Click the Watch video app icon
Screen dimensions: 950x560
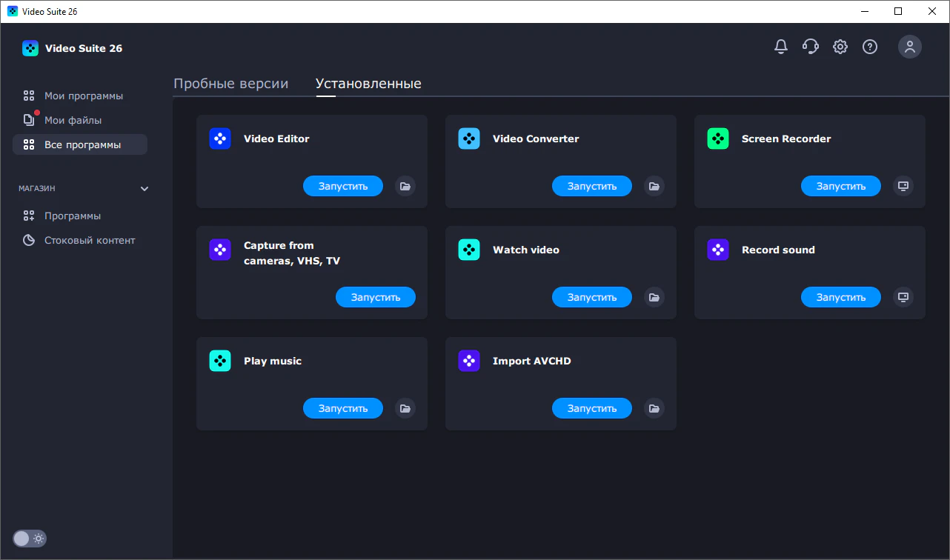coord(469,250)
